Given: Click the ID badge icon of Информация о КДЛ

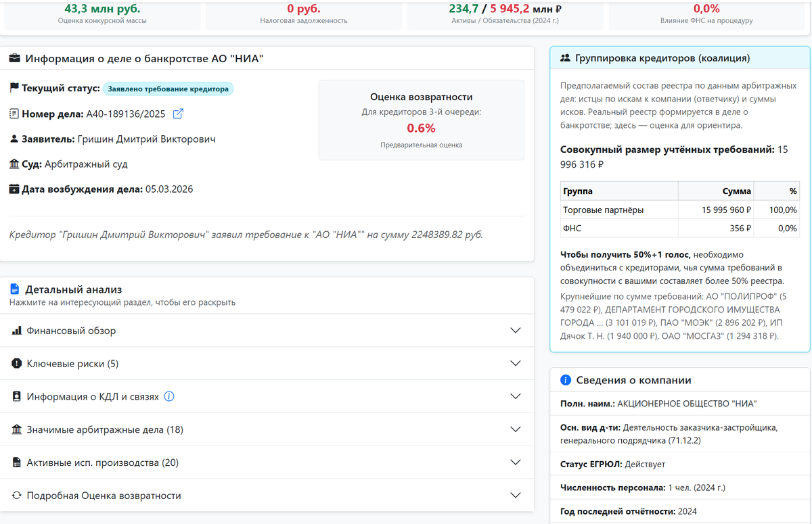Looking at the screenshot, I should [17, 397].
